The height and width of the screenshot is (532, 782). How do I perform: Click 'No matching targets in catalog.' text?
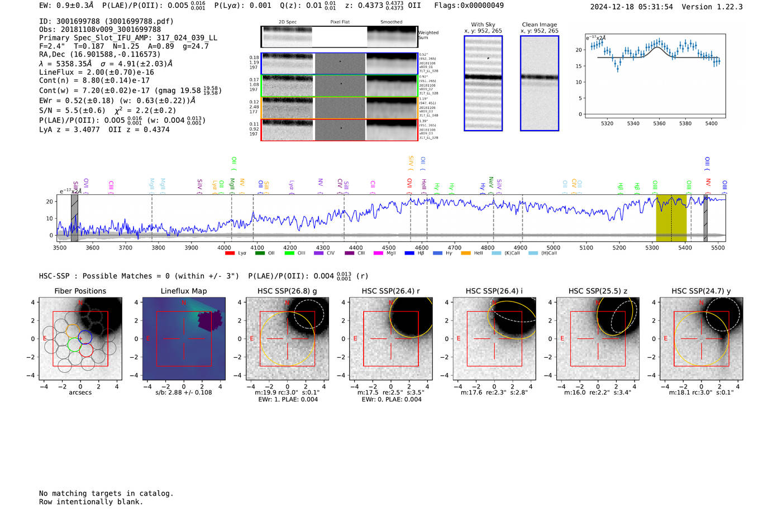[106, 493]
